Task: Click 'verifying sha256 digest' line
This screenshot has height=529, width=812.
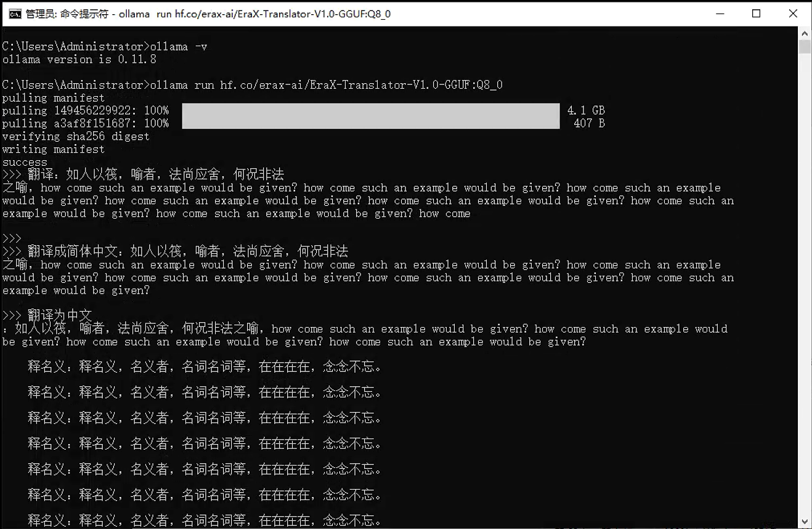Action: click(76, 137)
